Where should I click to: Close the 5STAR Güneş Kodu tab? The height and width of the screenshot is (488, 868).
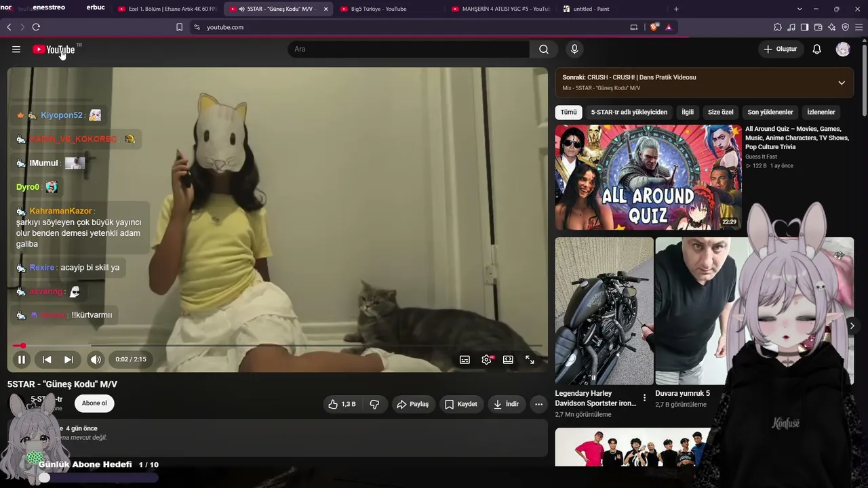pyautogui.click(x=326, y=9)
